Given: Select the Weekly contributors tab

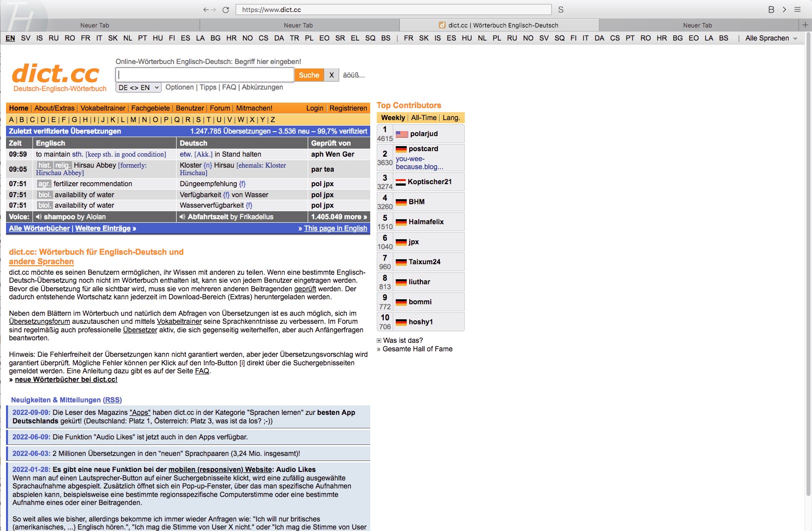Looking at the screenshot, I should coord(393,118).
